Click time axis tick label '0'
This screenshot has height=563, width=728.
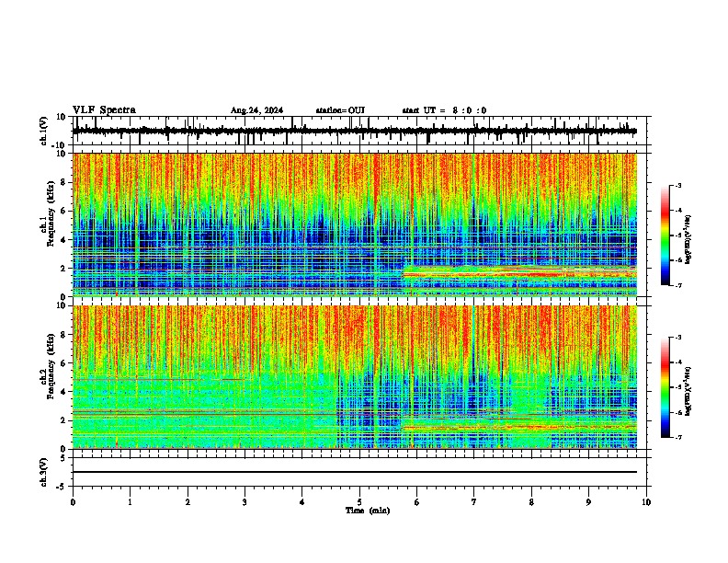[x=73, y=502]
